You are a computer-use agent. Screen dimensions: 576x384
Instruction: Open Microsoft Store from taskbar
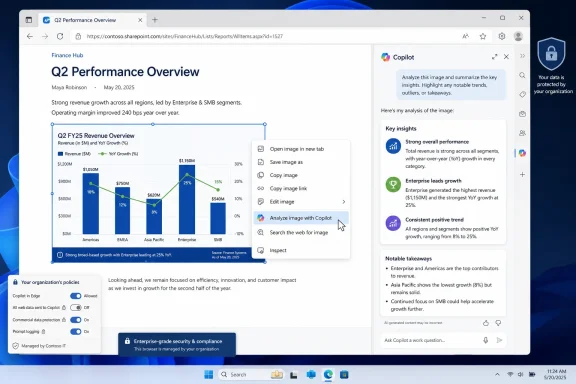(x=344, y=374)
